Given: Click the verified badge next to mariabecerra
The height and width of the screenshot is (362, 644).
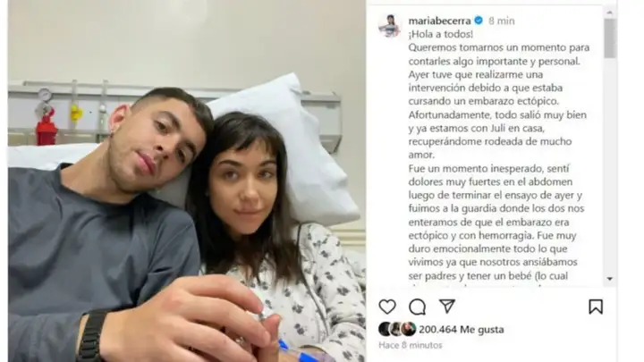Looking at the screenshot, I should [479, 20].
